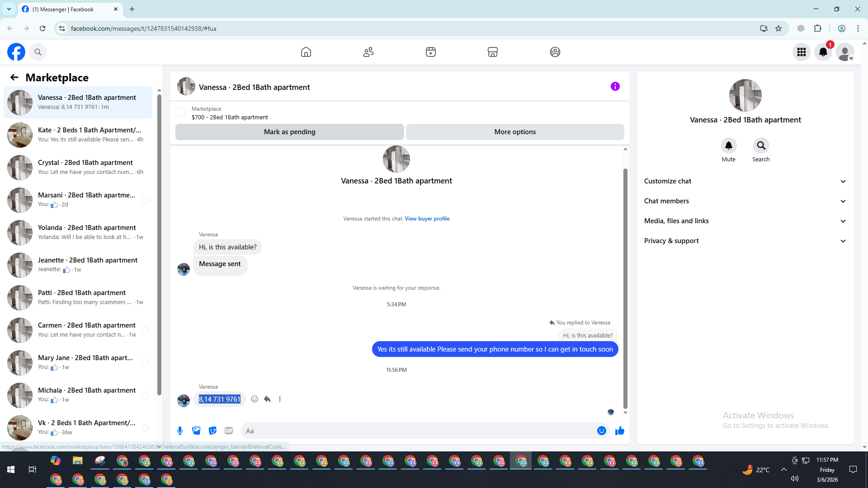
Task: Send a thumbs-up like
Action: (619, 431)
